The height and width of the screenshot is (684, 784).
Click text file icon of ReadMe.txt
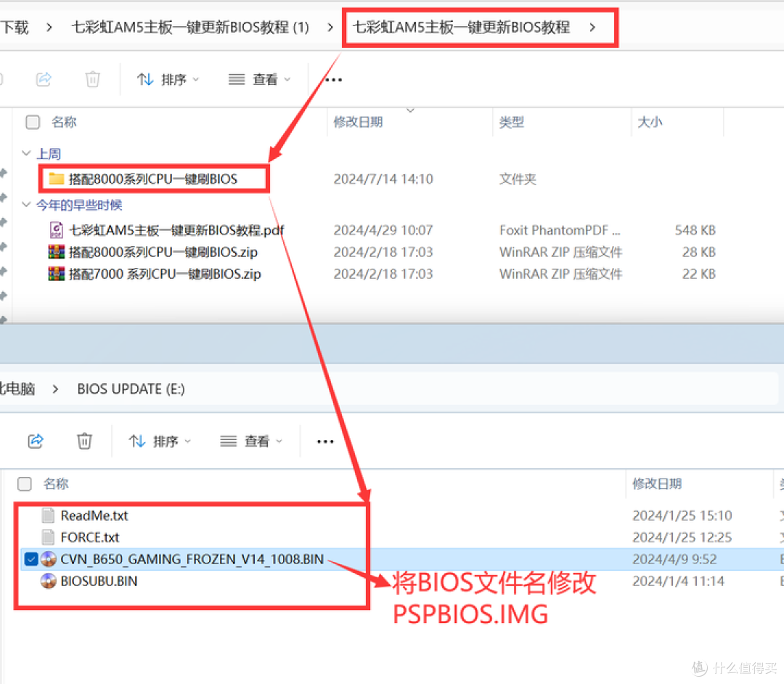[48, 515]
